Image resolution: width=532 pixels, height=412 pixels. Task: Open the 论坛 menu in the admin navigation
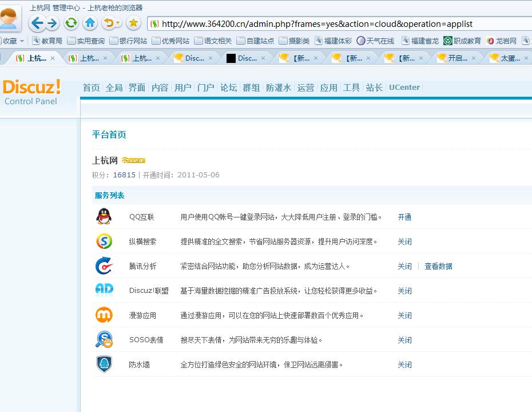(x=228, y=88)
